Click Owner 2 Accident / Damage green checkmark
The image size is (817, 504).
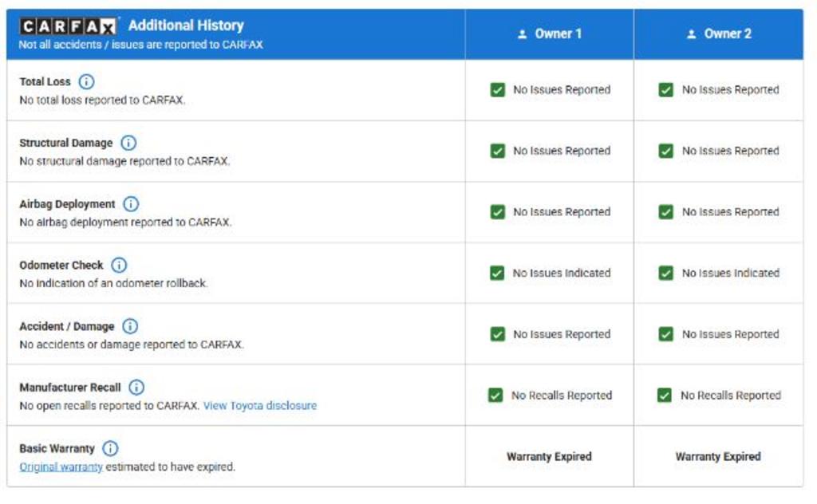(x=666, y=334)
